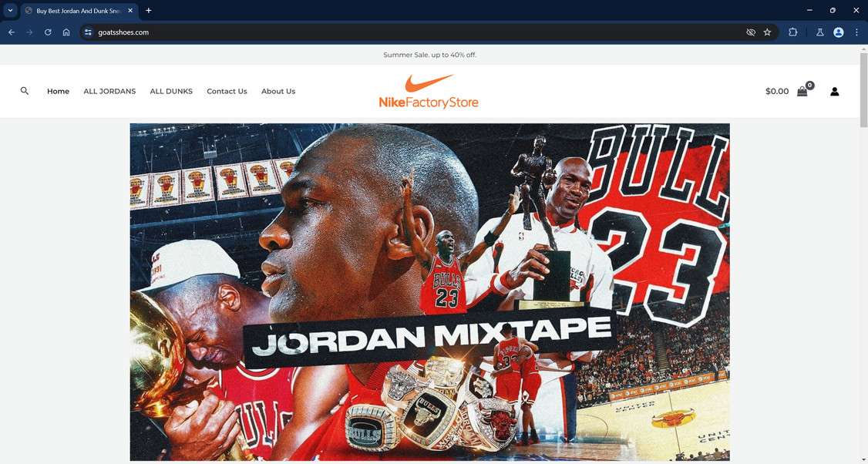Go back with the browser back arrow
Viewport: 868px width, 464px height.
tap(11, 32)
